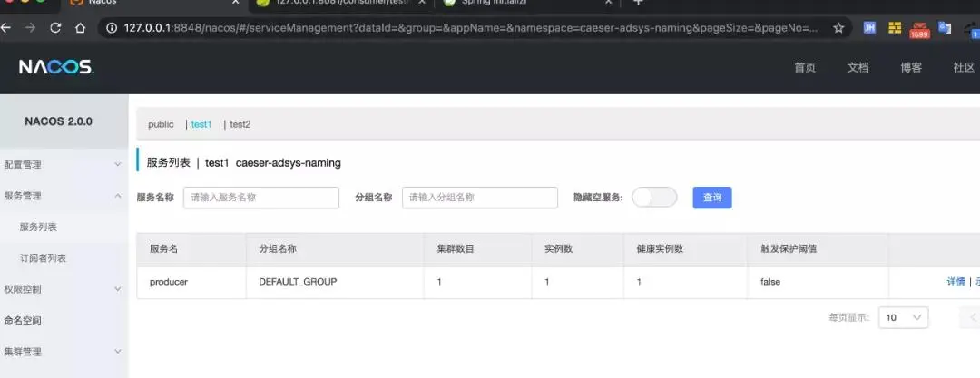Go forward using the browser forward arrow
Viewport: 980px width, 378px height.
30,28
